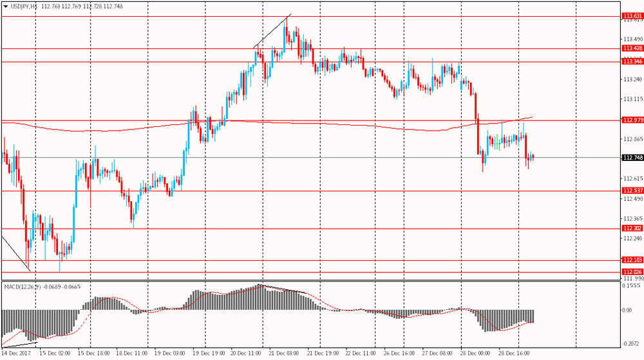Select the 113.428 red price label
The image size is (644, 360).
632,48
